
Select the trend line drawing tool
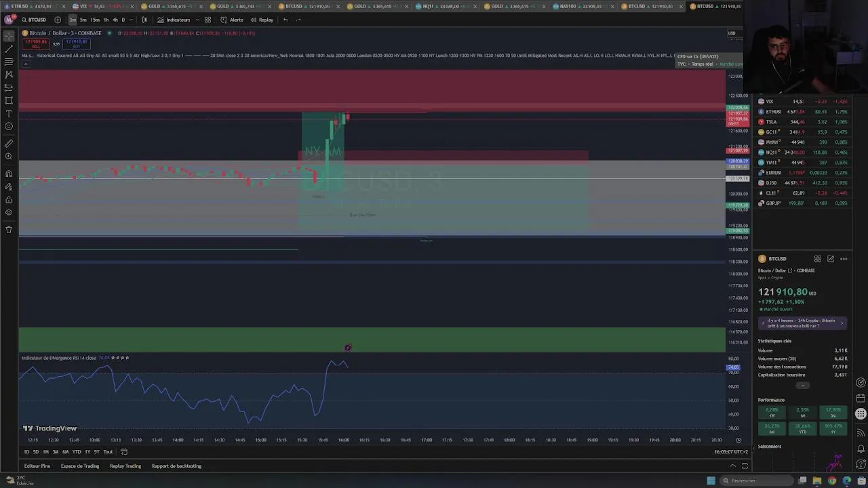click(x=9, y=49)
